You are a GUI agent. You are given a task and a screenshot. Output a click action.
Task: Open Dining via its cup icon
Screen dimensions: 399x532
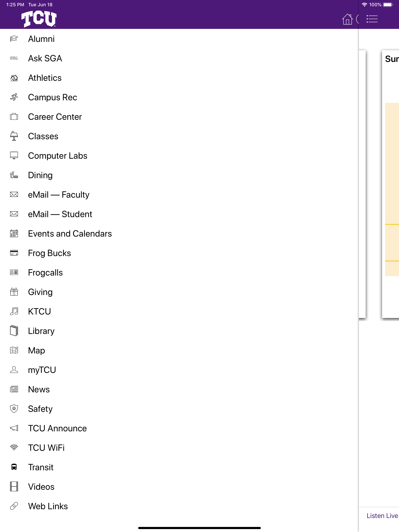point(14,175)
